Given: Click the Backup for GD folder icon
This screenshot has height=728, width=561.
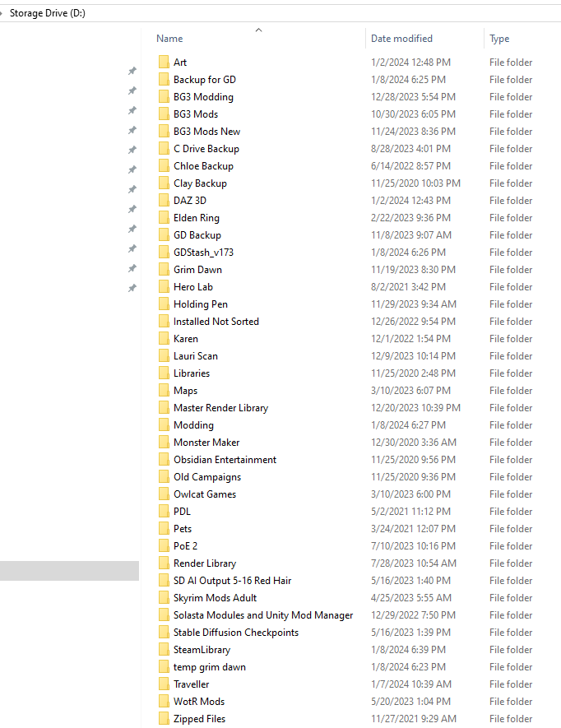Looking at the screenshot, I should (x=164, y=80).
